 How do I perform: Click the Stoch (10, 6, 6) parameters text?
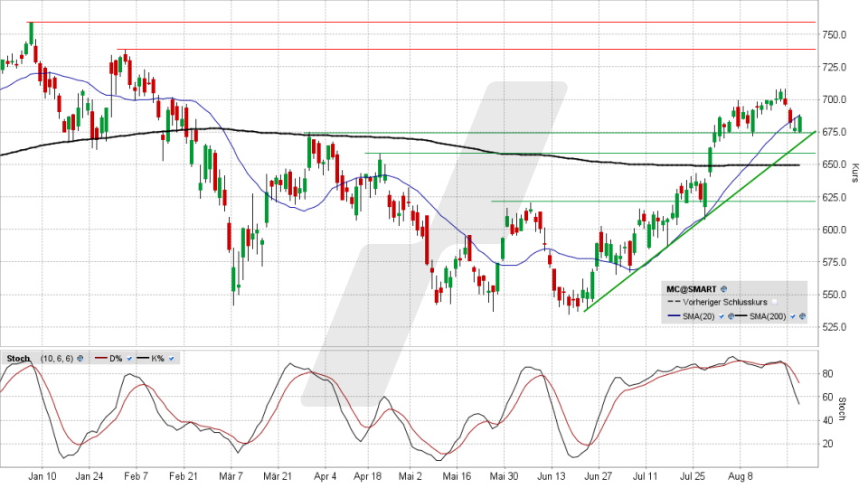(56, 359)
